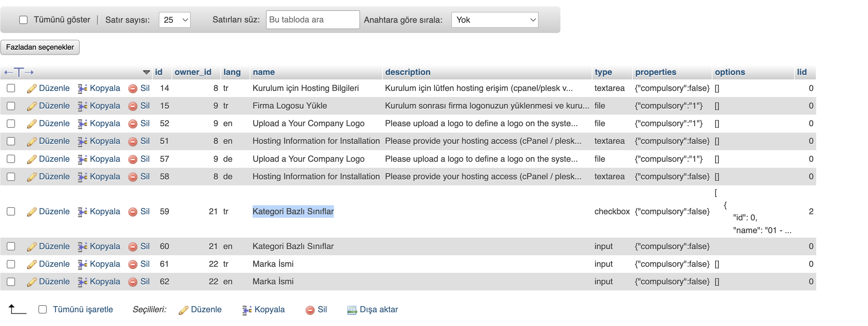This screenshot has width=868, height=326.
Task: Check the Tümünü işaretle checkbox
Action: click(43, 309)
